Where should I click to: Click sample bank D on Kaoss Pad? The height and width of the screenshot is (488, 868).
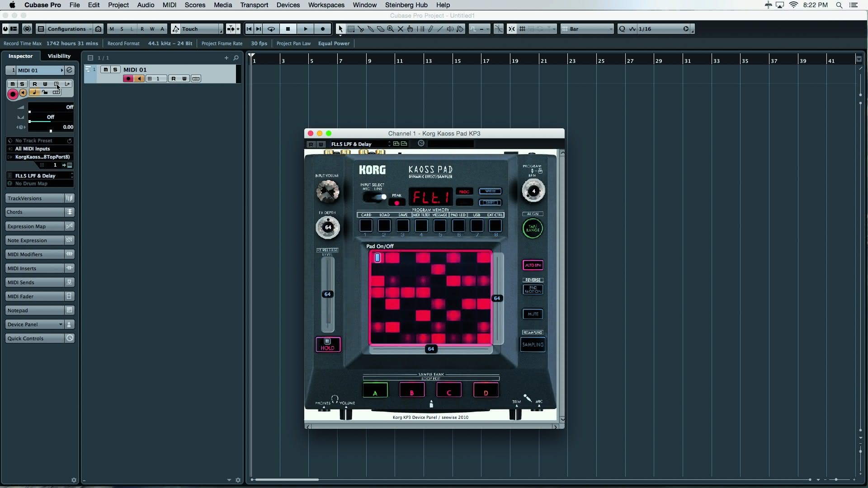(x=486, y=390)
